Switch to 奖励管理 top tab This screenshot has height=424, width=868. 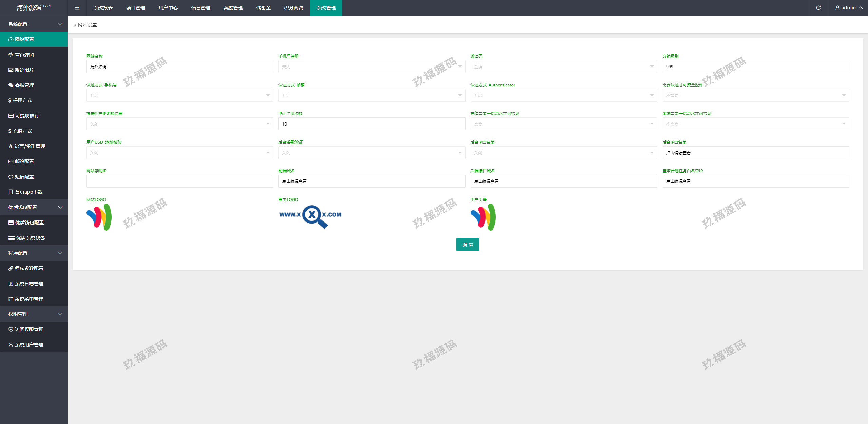click(x=233, y=8)
